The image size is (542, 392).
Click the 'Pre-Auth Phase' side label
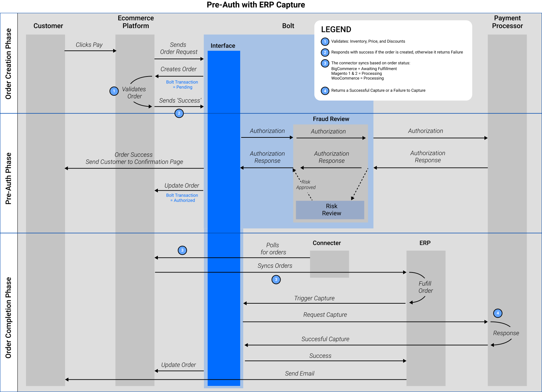point(8,178)
